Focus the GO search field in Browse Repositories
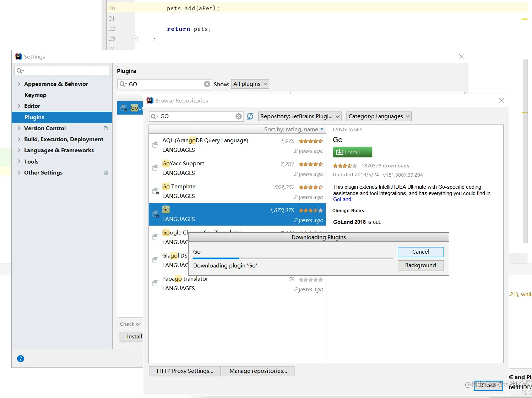532x398 pixels. pos(197,116)
